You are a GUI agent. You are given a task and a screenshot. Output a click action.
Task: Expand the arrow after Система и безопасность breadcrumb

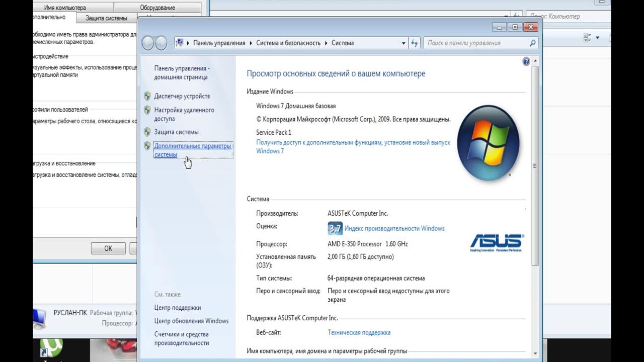326,43
